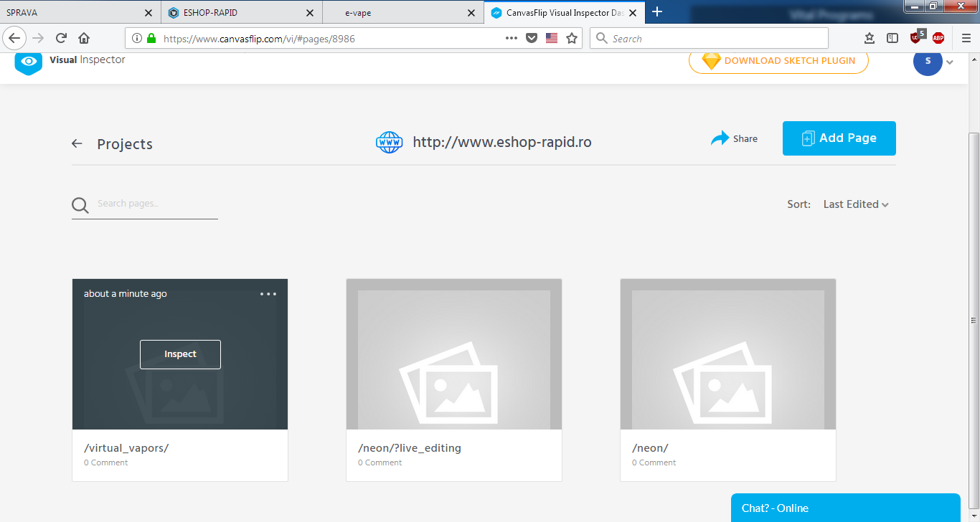
Task: Click the globe www icon
Action: point(390,142)
